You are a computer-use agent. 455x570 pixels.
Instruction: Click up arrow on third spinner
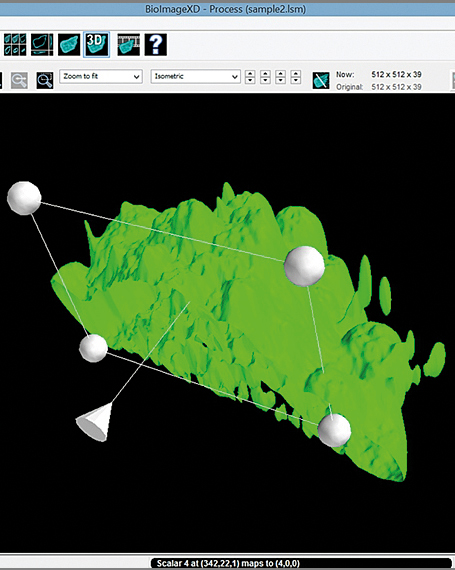tap(281, 73)
